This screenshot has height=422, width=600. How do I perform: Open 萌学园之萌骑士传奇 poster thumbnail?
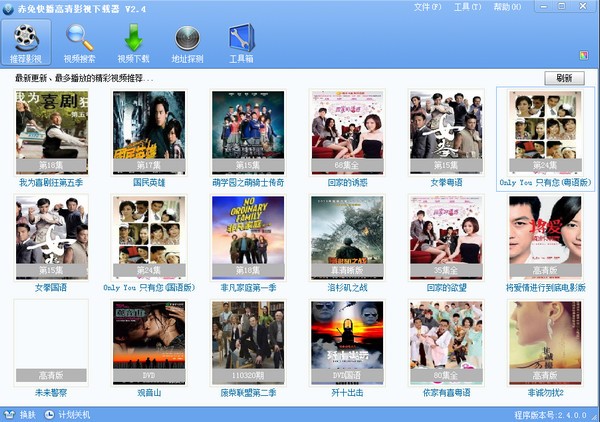248,132
